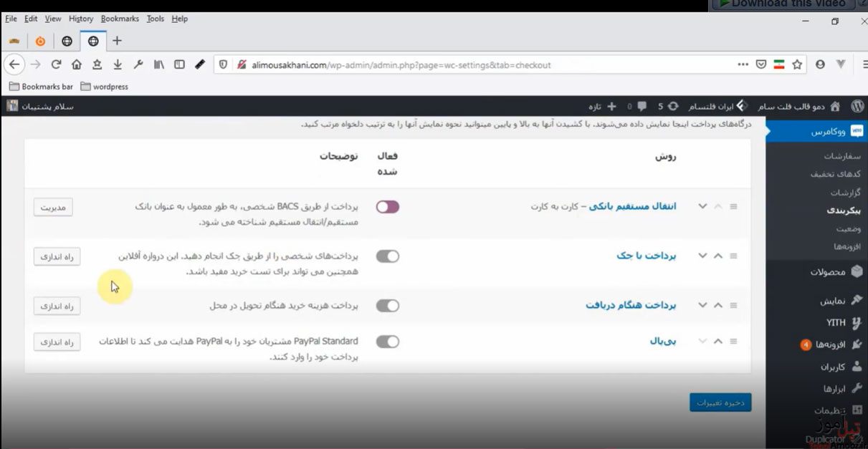This screenshot has height=449, width=868.
Task: Click راه اندازی button for پرداخت هنگام دریافت
Action: coord(57,306)
